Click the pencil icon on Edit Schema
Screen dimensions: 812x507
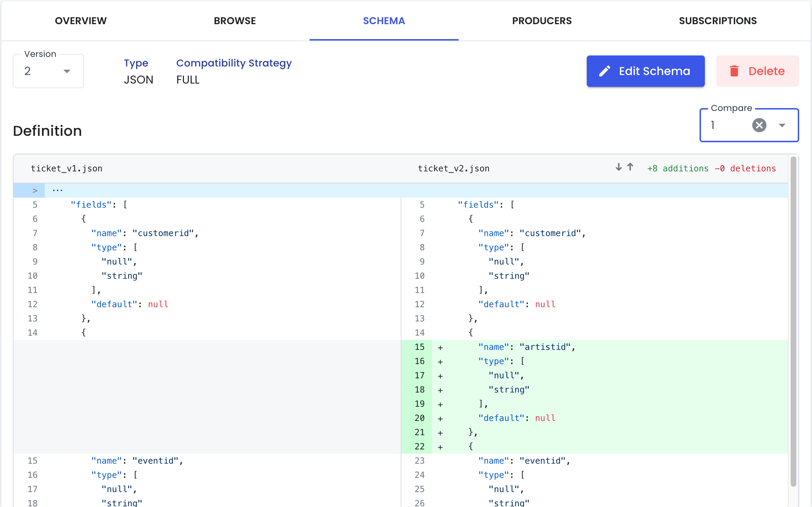(605, 71)
